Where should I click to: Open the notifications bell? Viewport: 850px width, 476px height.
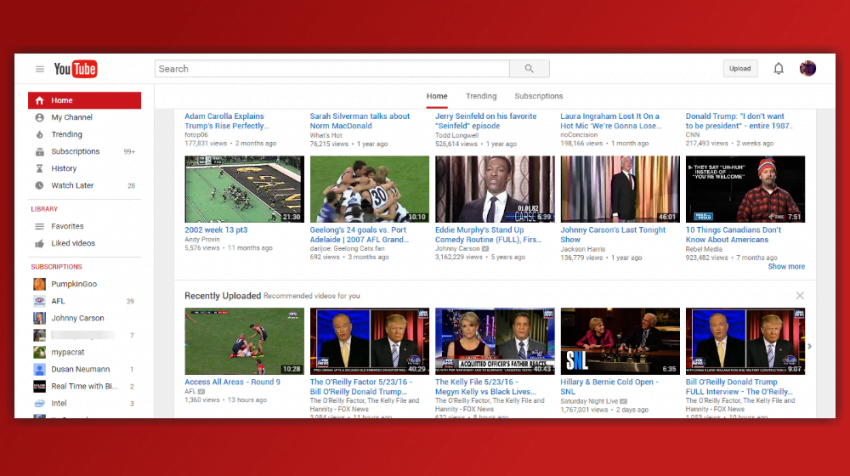pos(778,69)
